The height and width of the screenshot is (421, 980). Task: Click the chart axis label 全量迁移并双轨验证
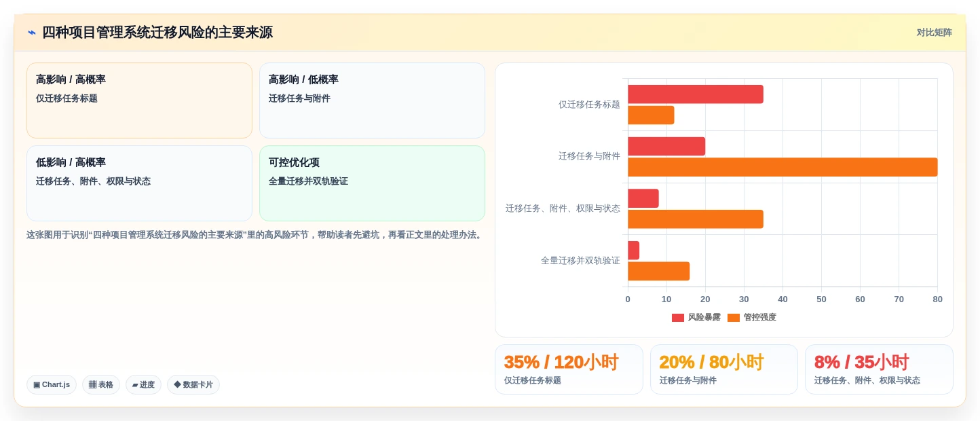click(x=580, y=261)
